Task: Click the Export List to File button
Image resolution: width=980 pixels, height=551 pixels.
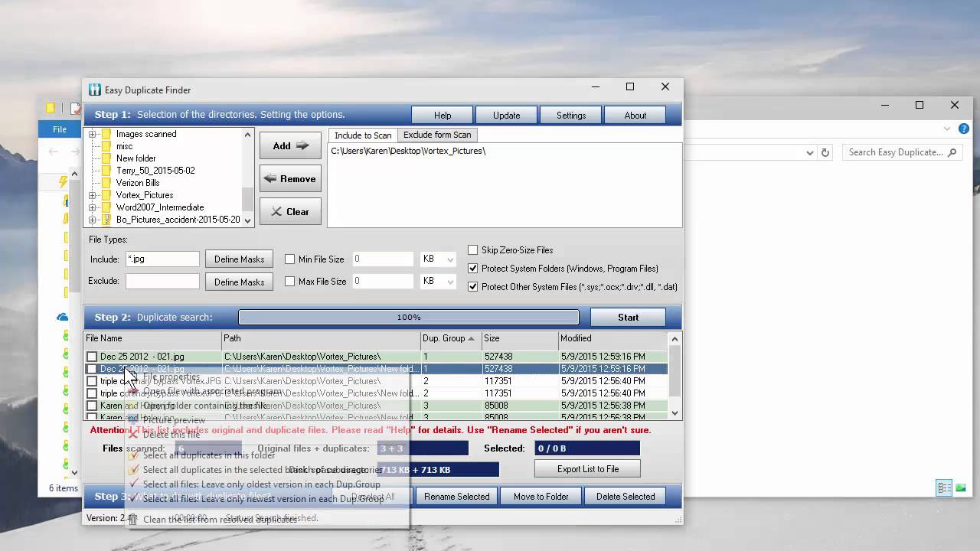Action: click(x=588, y=469)
